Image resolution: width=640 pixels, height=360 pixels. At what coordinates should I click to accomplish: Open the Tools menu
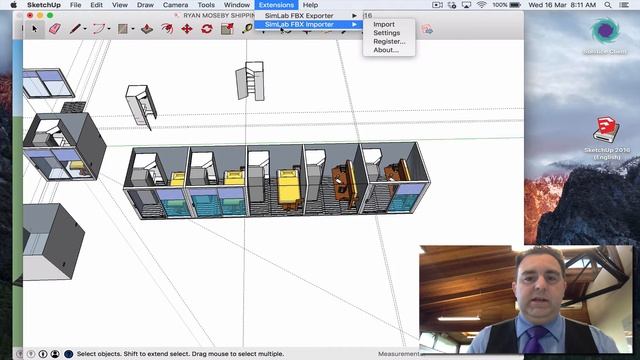(206, 5)
